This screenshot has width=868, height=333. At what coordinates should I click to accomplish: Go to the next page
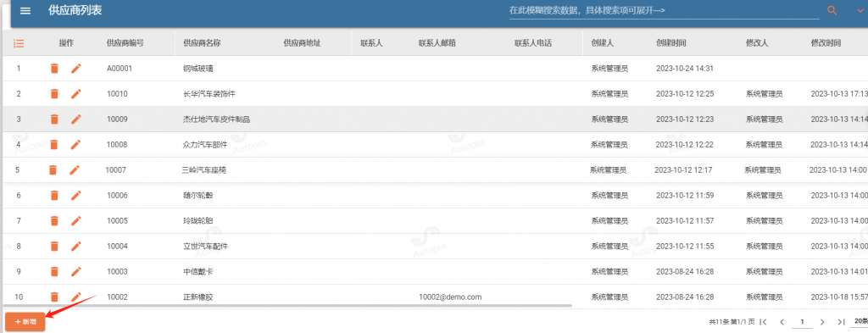point(822,321)
